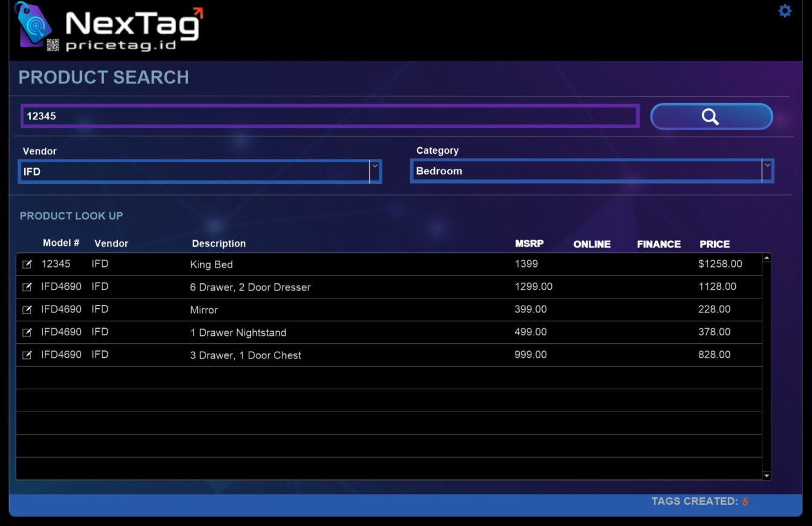
Task: Expand the Vendor dropdown arrow
Action: pos(375,171)
